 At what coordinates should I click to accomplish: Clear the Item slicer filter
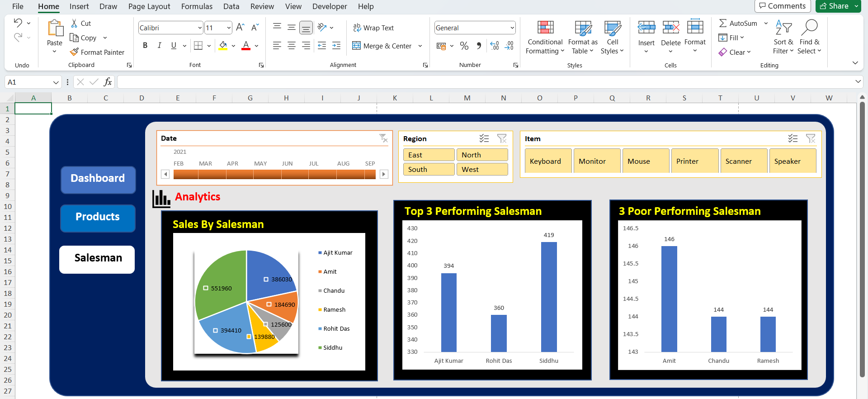point(811,138)
